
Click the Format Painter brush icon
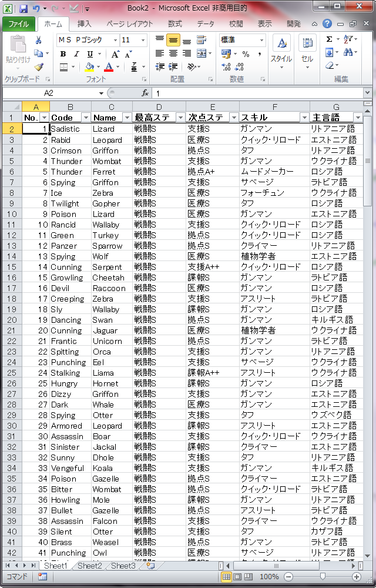pos(39,67)
